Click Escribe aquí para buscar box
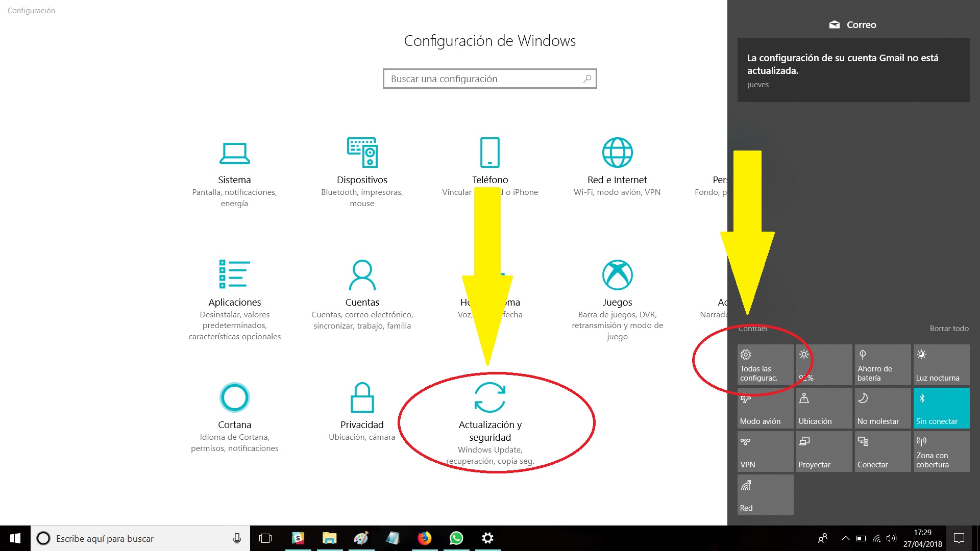980x551 pixels. [140, 538]
